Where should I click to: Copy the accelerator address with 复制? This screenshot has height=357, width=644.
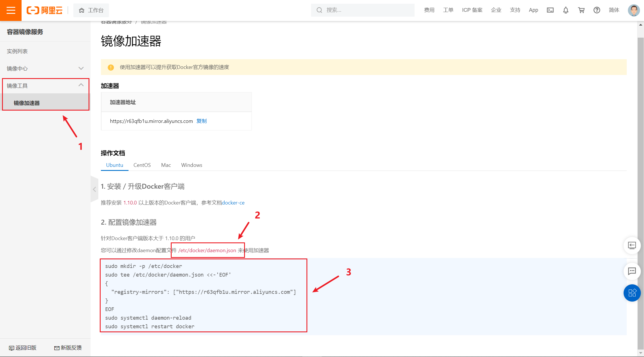click(202, 121)
